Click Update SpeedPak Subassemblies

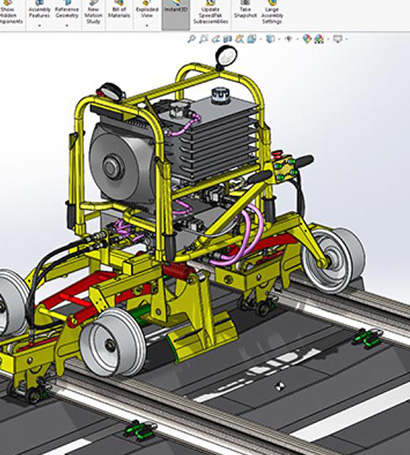pos(211,13)
